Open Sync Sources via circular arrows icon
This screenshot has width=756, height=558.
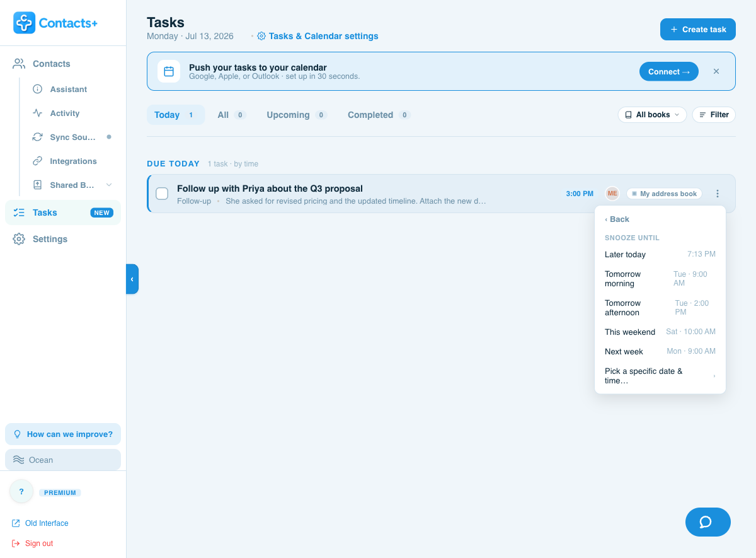click(x=38, y=137)
